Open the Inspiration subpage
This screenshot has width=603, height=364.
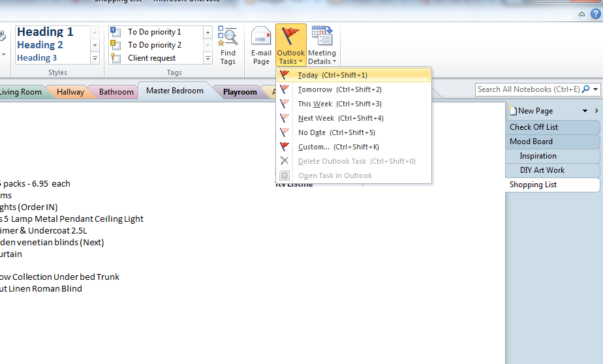[552, 156]
